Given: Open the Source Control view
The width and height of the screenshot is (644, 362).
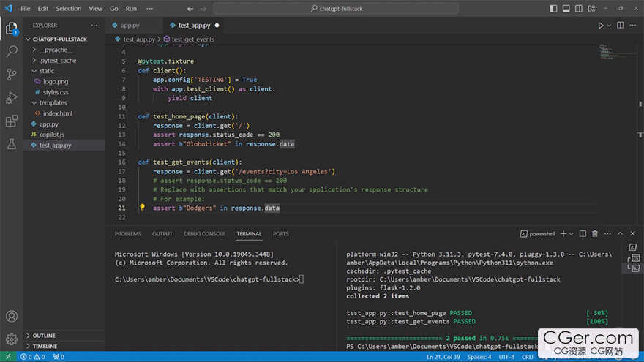Looking at the screenshot, I should click(12, 75).
